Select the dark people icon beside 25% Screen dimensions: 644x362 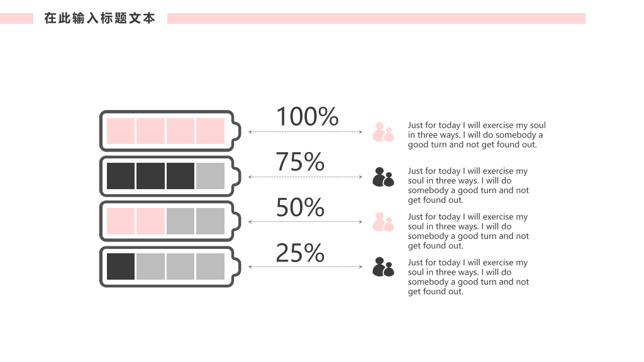click(383, 266)
